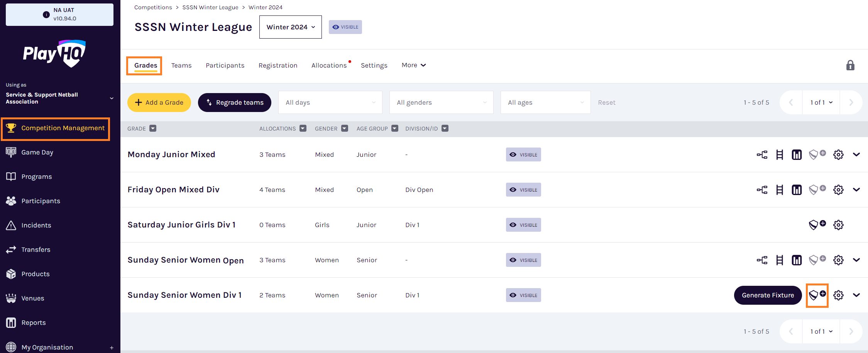
Task: Click the info icon beside NA UAT
Action: click(46, 15)
